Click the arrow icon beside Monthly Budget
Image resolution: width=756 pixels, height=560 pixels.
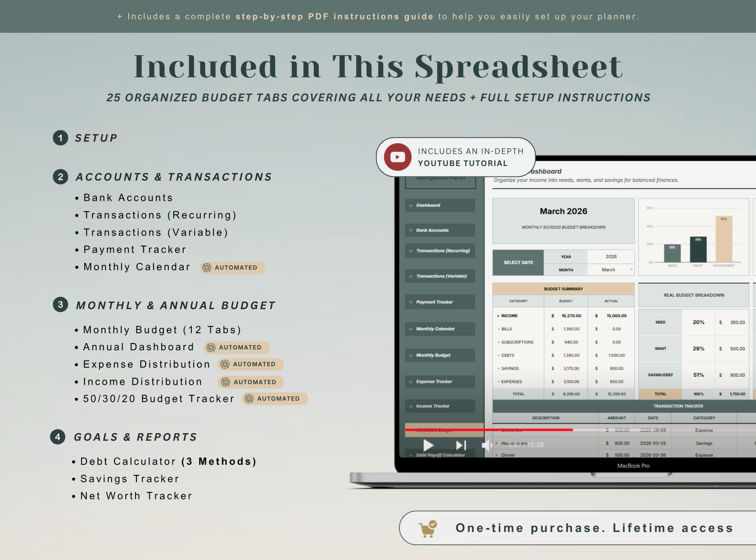[411, 355]
